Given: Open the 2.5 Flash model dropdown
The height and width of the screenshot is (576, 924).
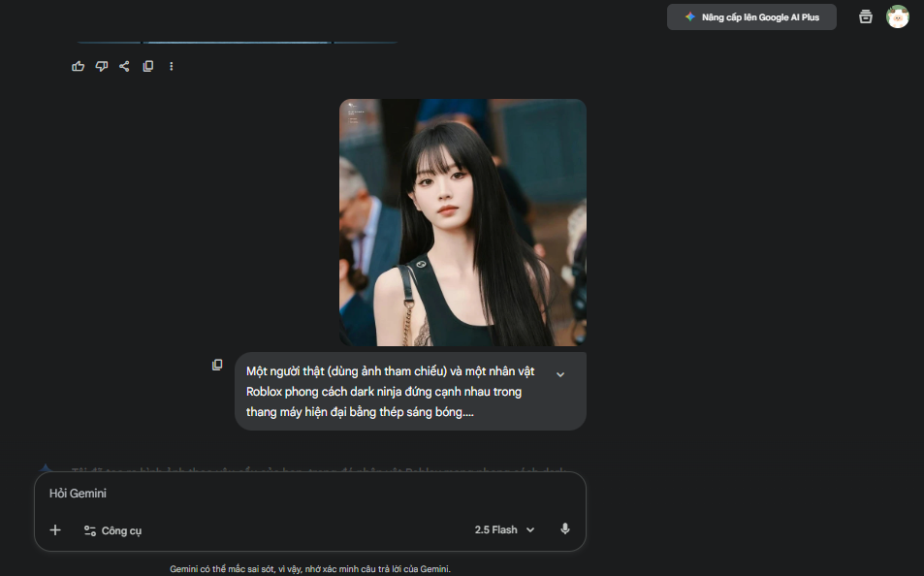Looking at the screenshot, I should 503,529.
